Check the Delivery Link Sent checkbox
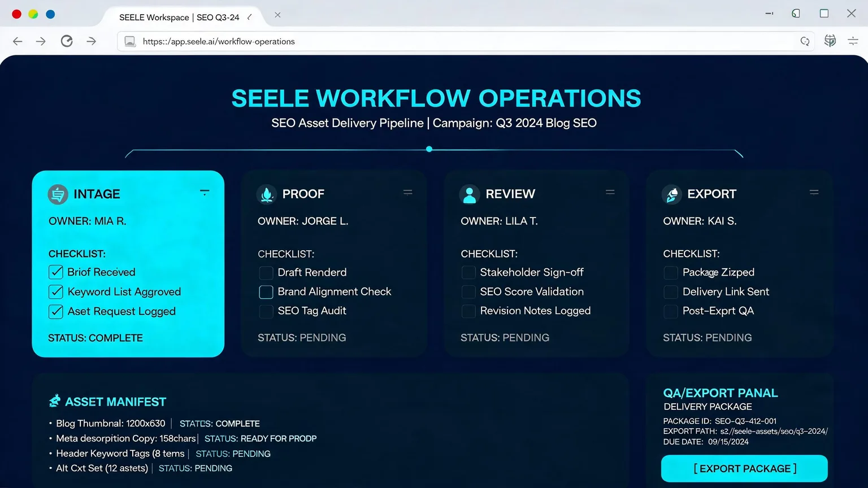 coord(671,292)
